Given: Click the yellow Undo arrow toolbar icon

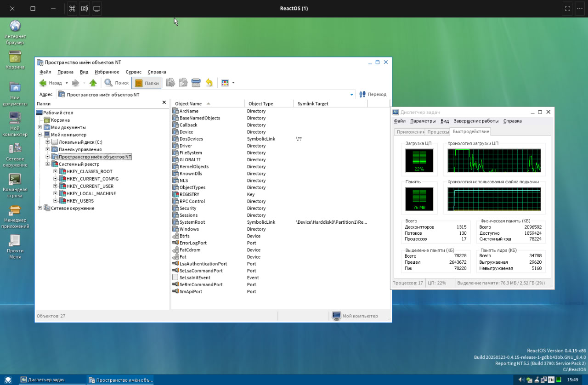Looking at the screenshot, I should pyautogui.click(x=209, y=83).
